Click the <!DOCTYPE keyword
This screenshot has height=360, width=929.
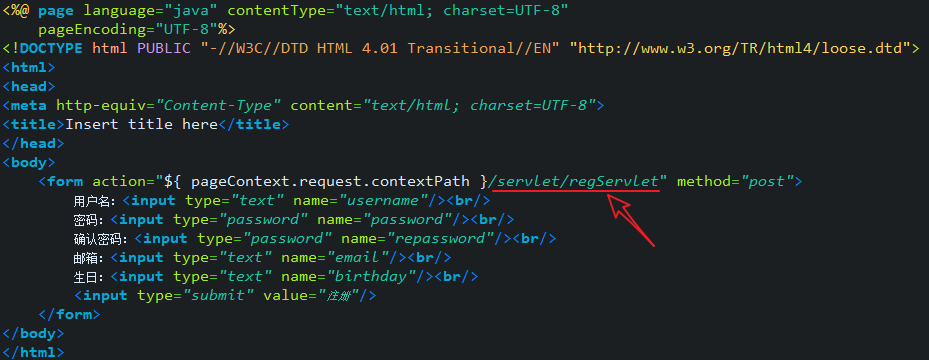(43, 49)
